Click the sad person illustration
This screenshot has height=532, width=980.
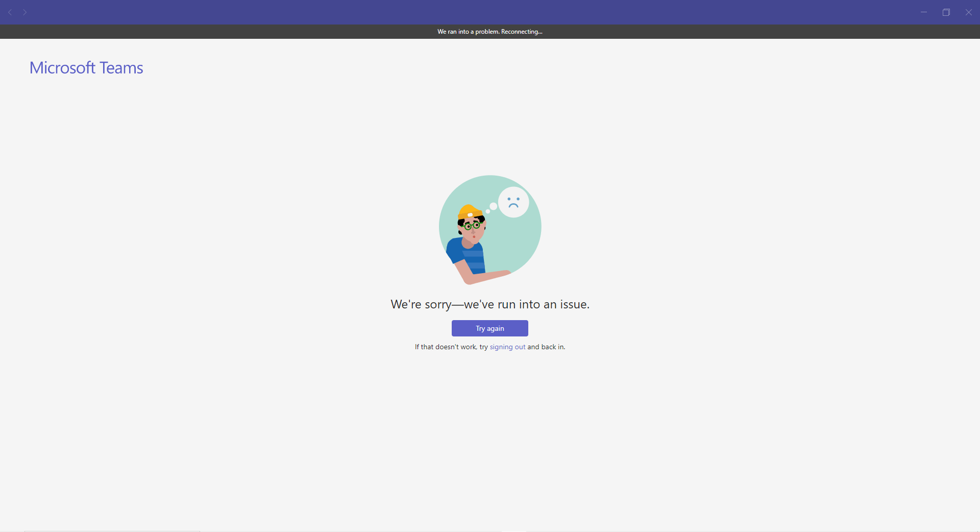tap(490, 230)
